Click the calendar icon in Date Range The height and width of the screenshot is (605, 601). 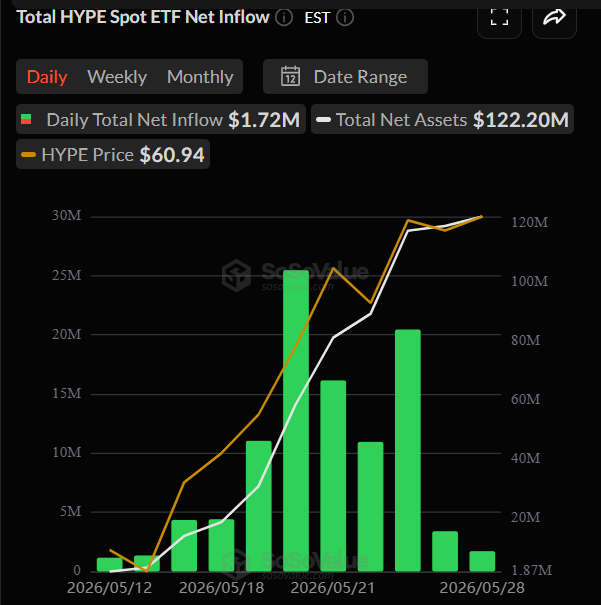(x=290, y=76)
